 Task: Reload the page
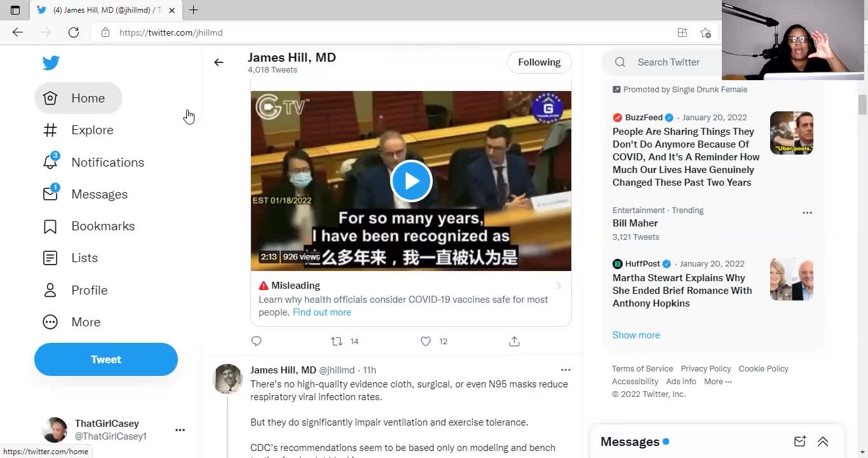tap(74, 32)
